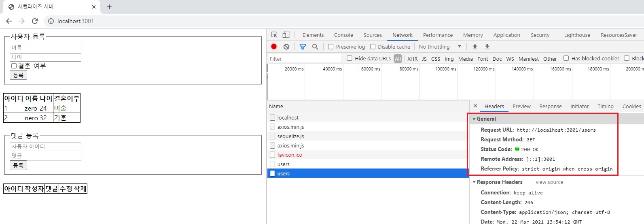
Task: Open the No throttling dropdown
Action: coord(440,47)
